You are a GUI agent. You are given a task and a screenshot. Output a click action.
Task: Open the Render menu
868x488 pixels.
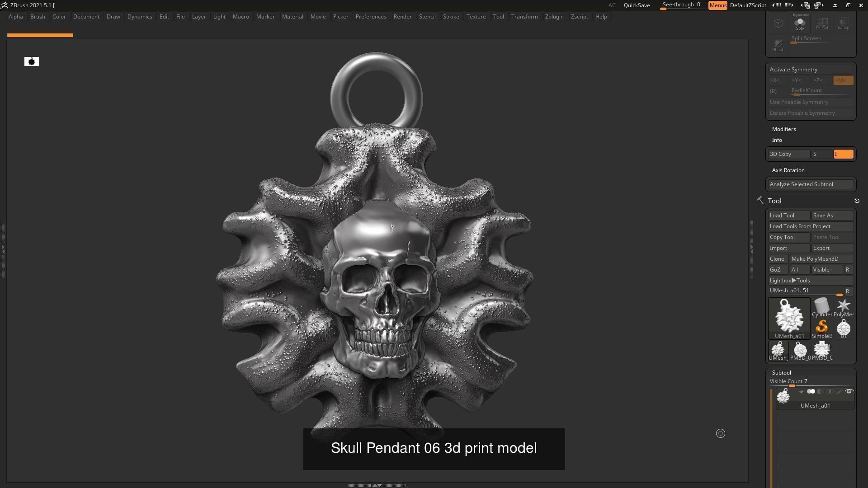(402, 17)
